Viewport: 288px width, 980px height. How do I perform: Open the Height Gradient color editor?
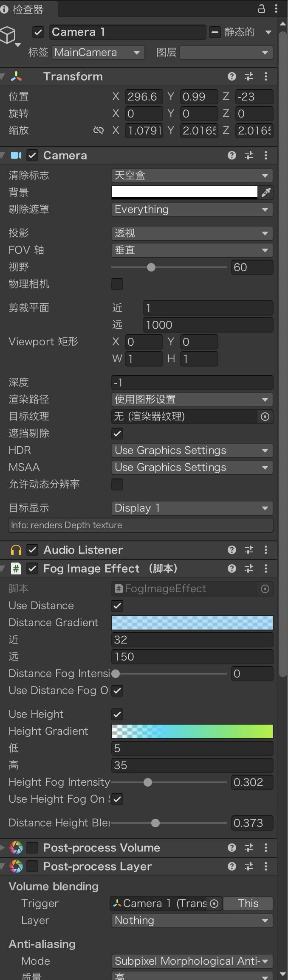[192, 731]
